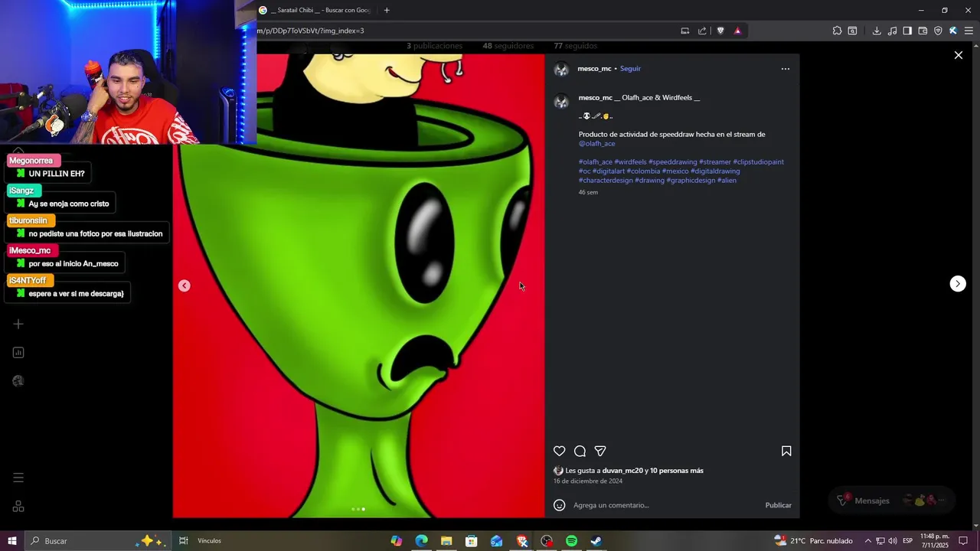Click Megonorrea chat username

[x=31, y=161]
